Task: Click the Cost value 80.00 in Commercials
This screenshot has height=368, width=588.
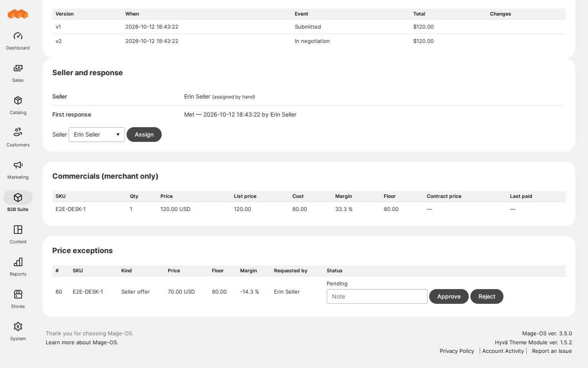Action: pos(300,209)
